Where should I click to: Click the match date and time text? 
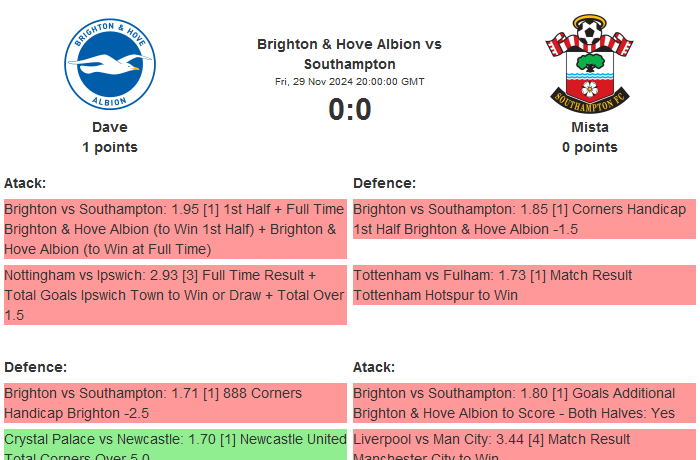click(x=349, y=82)
